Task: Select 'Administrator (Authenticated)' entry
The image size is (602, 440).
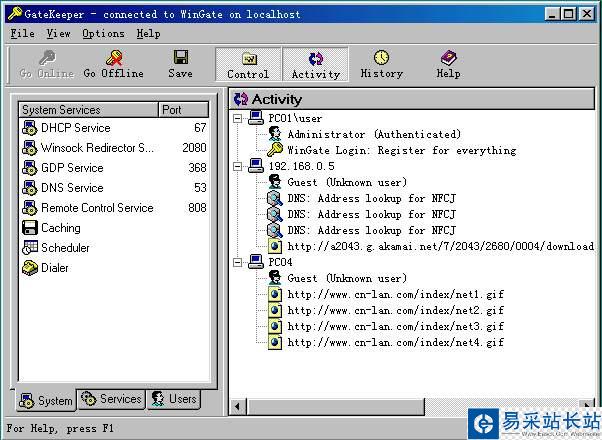Action: (x=374, y=134)
